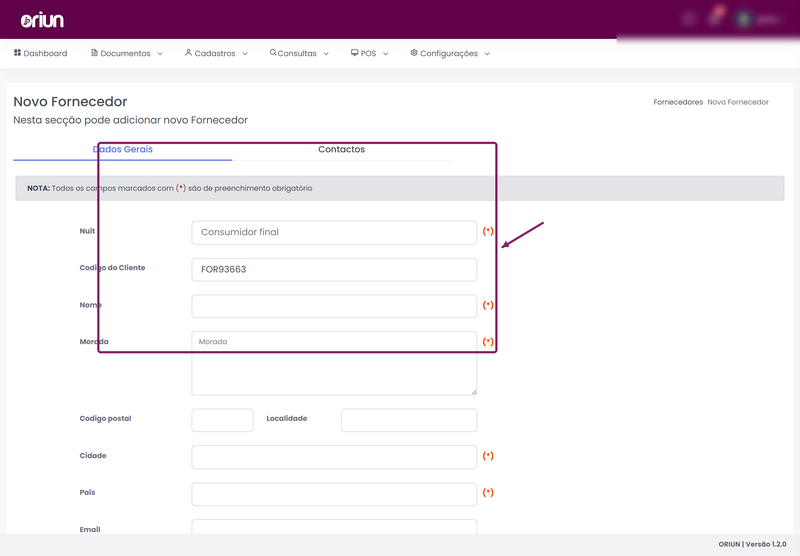The image size is (800, 556).
Task: Click the Localidade input field
Action: point(409,420)
